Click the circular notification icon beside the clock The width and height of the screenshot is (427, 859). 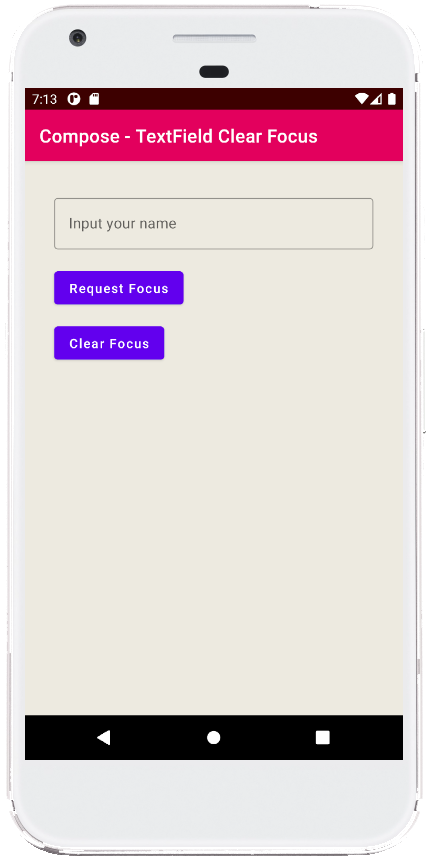pos(74,99)
